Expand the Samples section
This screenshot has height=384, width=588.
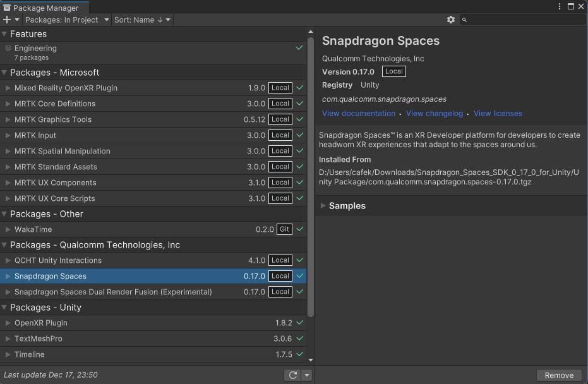pyautogui.click(x=323, y=206)
